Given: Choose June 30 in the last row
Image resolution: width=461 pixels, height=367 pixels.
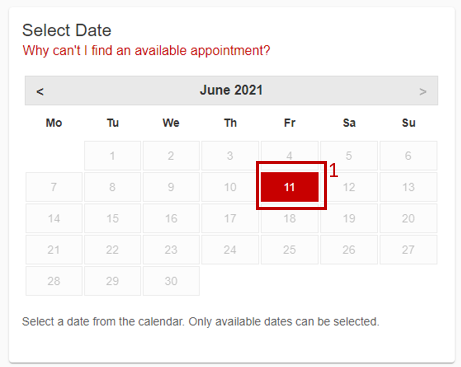Looking at the screenshot, I should coord(171,281).
